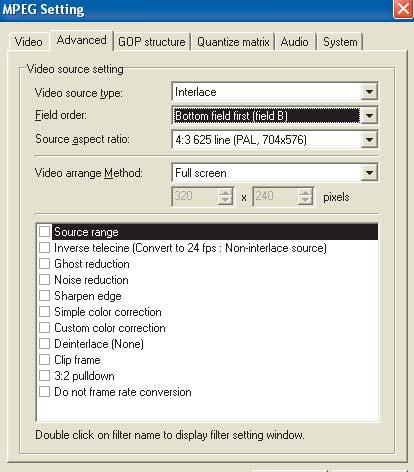This screenshot has height=472, width=414.
Task: Select the Inverse telecine filter name
Action: (190, 248)
